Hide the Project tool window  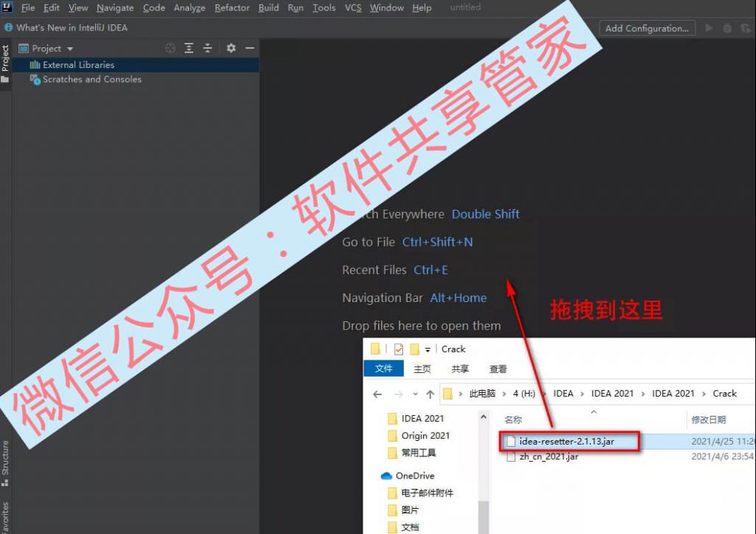[250, 48]
